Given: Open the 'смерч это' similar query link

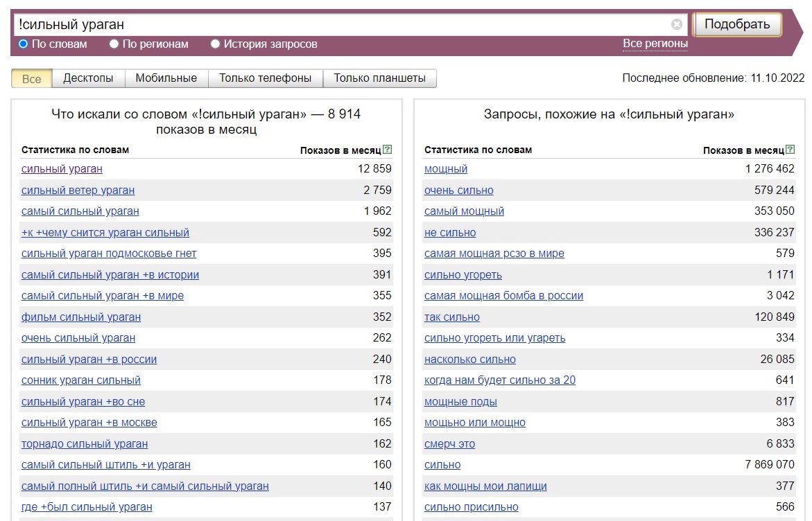Looking at the screenshot, I should 449,443.
